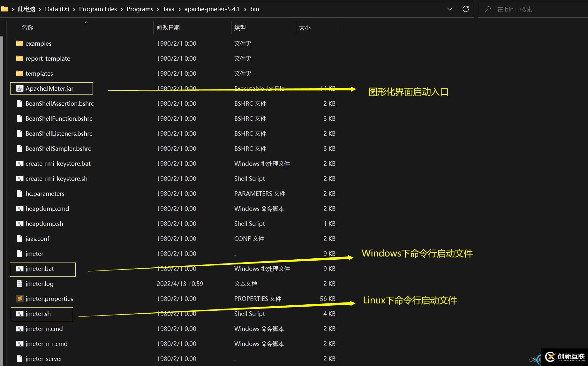Image resolution: width=588 pixels, height=366 pixels.
Task: Click the create-rmi-keystore.sh script icon
Action: click(x=20, y=179)
